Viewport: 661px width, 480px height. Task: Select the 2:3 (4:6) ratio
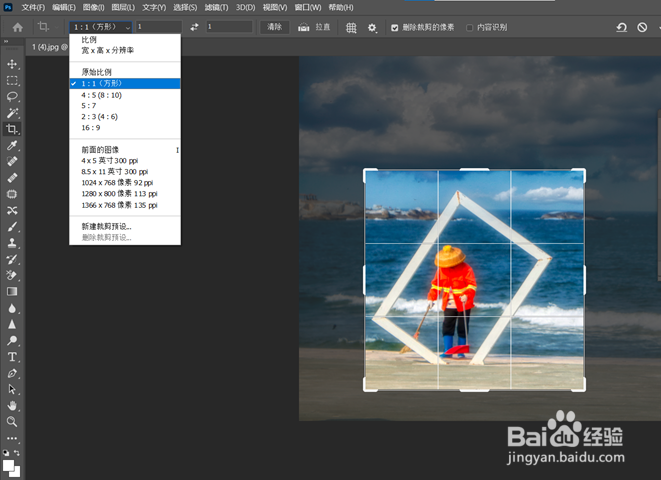click(125, 117)
